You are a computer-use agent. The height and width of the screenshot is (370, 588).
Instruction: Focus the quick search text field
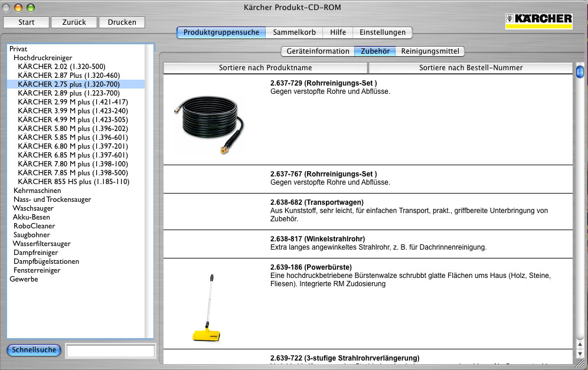point(110,351)
